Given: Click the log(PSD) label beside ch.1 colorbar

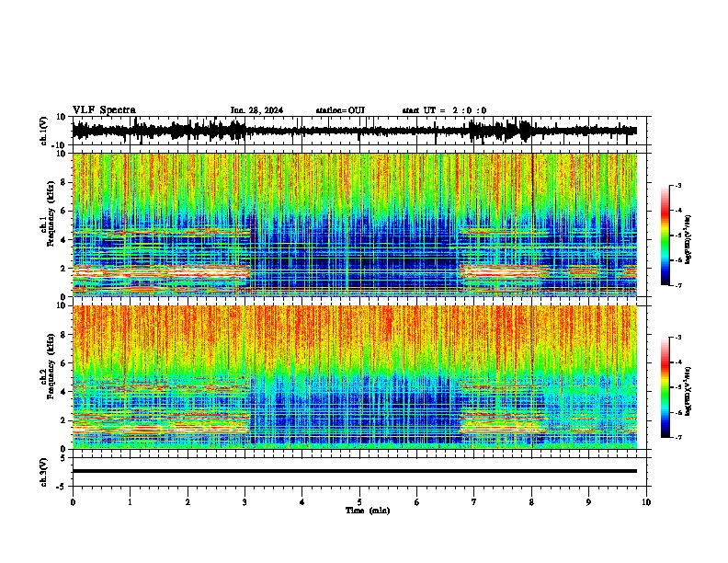Looking at the screenshot, I should coord(688,239).
